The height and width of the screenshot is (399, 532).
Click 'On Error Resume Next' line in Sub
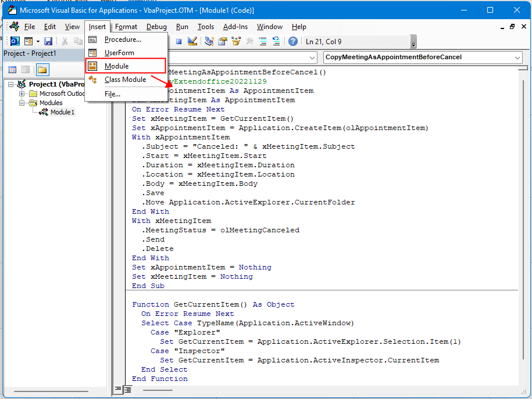(178, 110)
